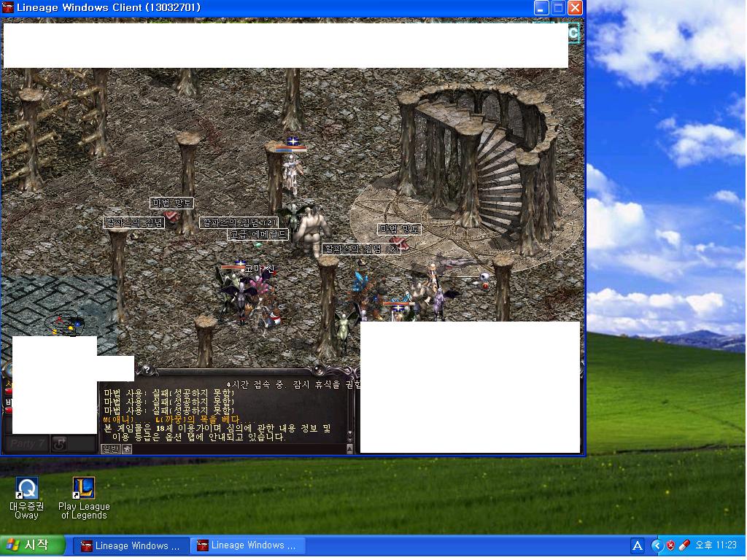Click the red security shield tray icon
Viewport: 747px width, 560px height.
(x=670, y=545)
